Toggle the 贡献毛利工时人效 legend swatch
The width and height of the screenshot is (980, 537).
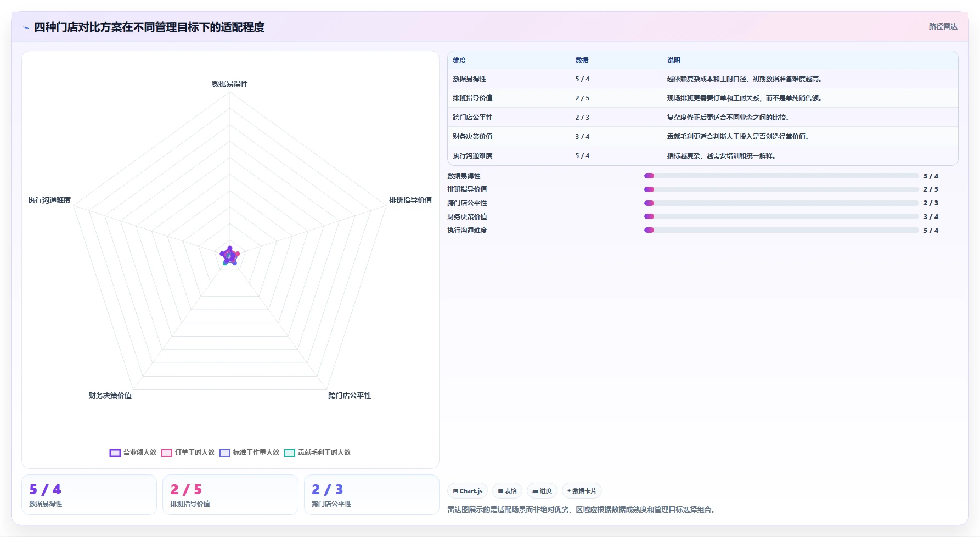coord(290,453)
